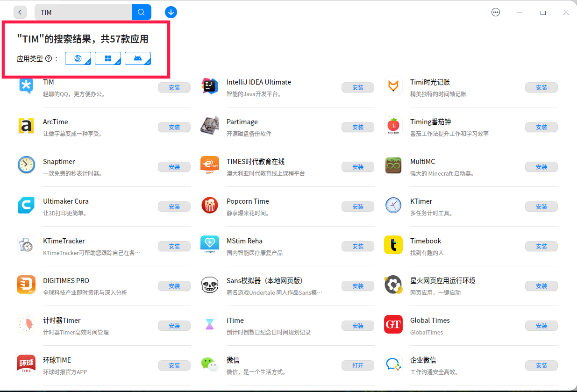Click the DIGITIMES PRO icon
Image resolution: width=577 pixels, height=392 pixels.
(26, 285)
